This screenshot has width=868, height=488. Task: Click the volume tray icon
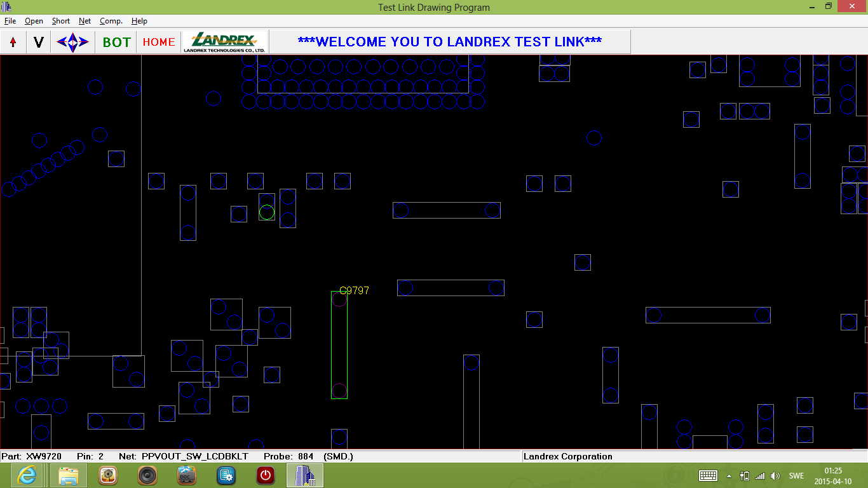(x=775, y=475)
